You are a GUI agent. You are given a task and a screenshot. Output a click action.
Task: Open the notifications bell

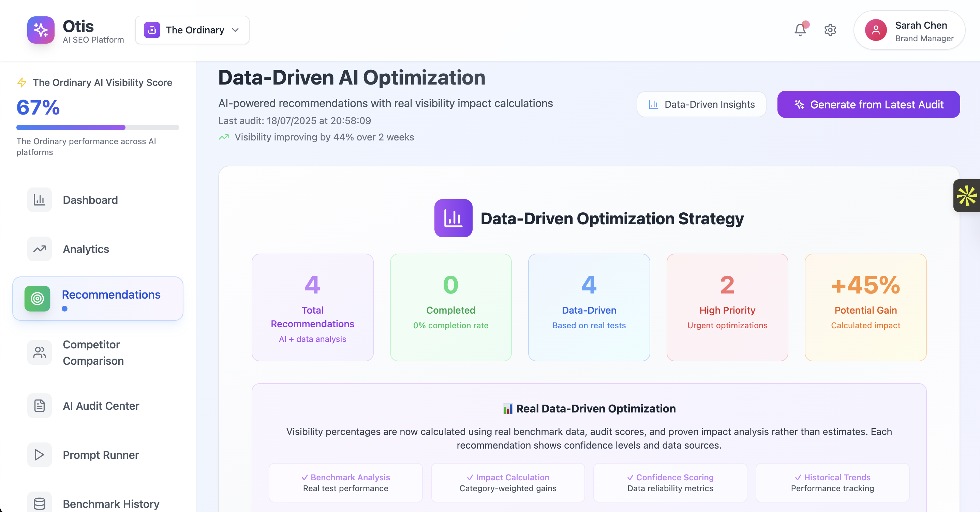(x=800, y=30)
